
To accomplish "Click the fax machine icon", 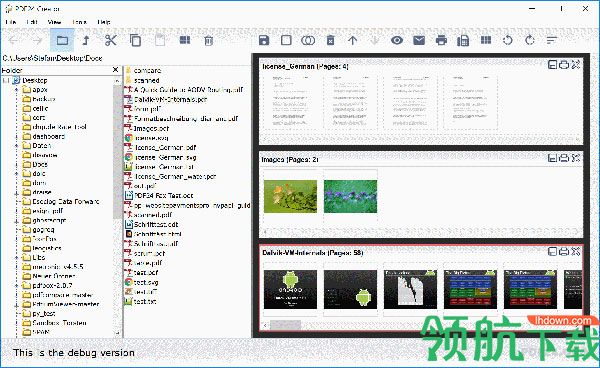I will 463,41.
